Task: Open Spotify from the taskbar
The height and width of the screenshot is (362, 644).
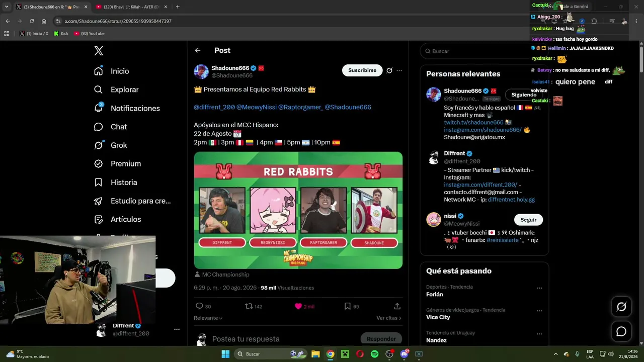Action: (x=374, y=354)
